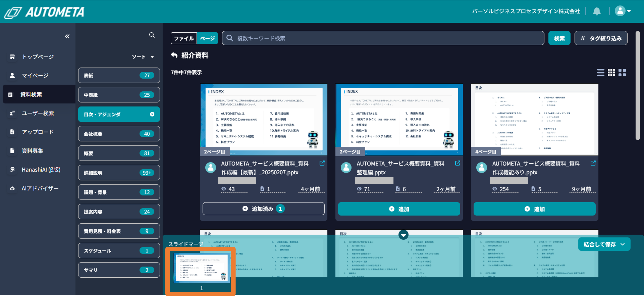The image size is (644, 296).
Task: Open the 作成機能あり 目次 slide thumbnail
Action: pyautogui.click(x=534, y=120)
